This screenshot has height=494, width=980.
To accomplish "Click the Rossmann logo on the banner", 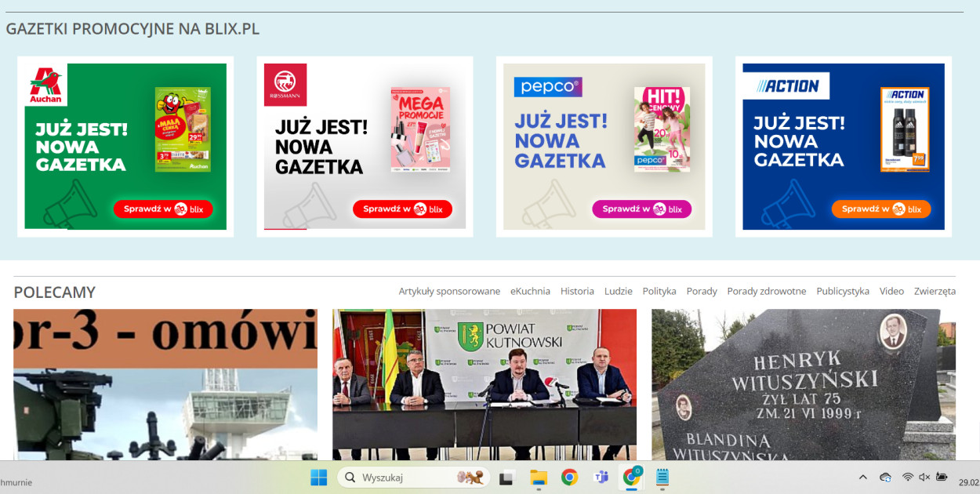I will point(285,85).
